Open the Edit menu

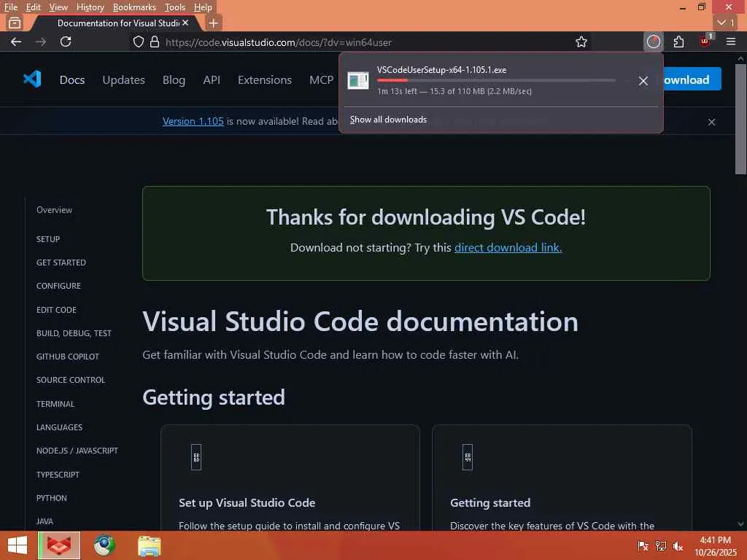tap(33, 7)
